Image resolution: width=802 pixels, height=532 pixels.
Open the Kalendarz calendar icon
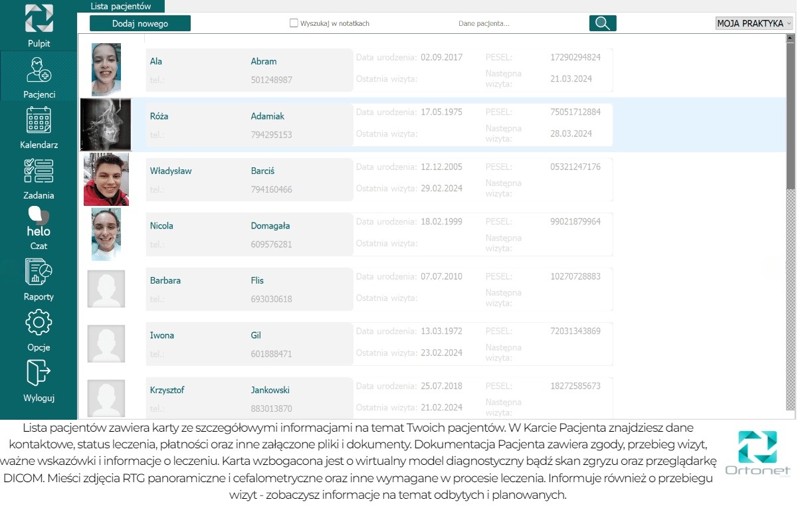point(39,120)
